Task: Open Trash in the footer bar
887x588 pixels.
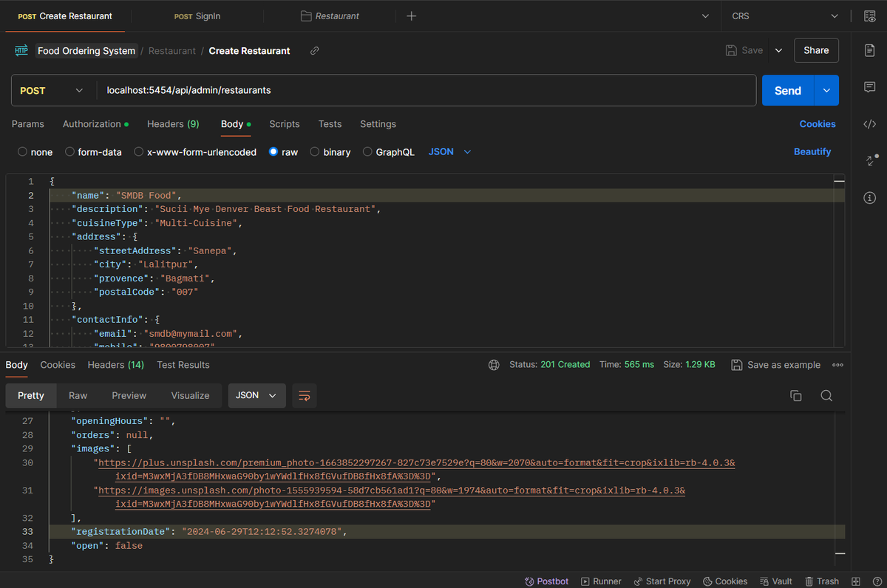Action: 822,581
